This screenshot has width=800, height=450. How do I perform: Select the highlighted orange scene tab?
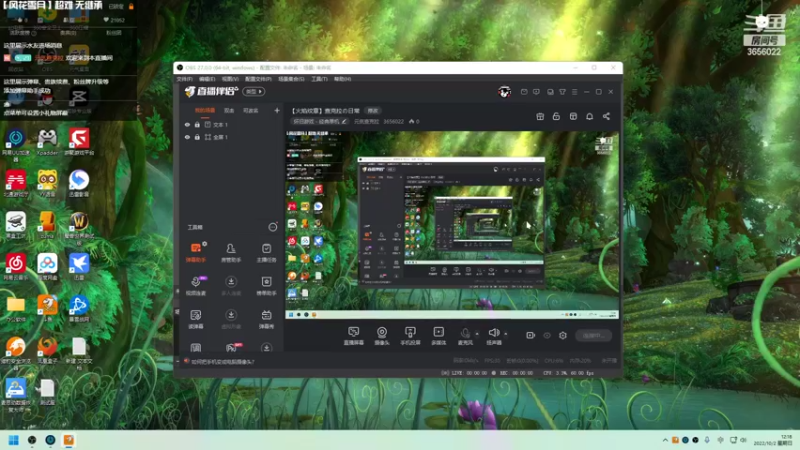coord(205,110)
